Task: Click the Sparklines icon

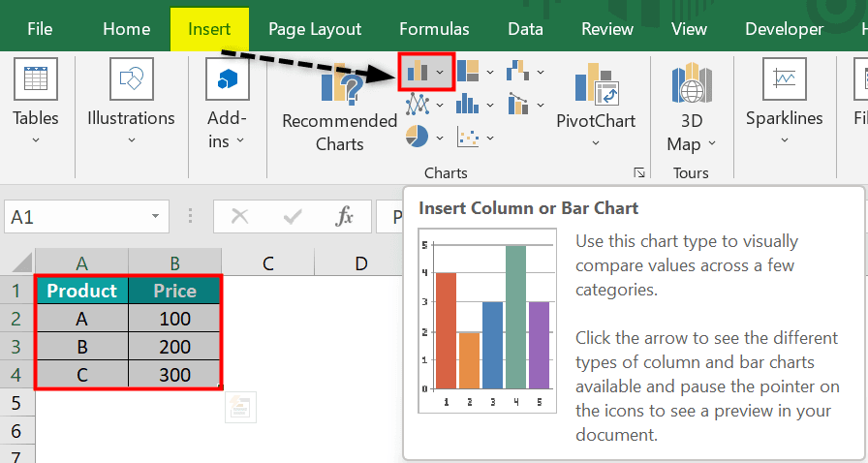Action: pos(785,78)
